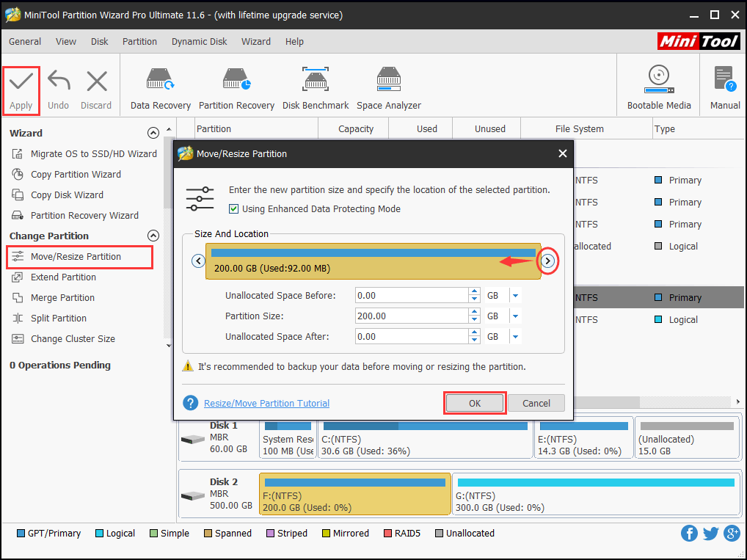The image size is (747, 560).
Task: Click the Discard X icon
Action: click(97, 81)
